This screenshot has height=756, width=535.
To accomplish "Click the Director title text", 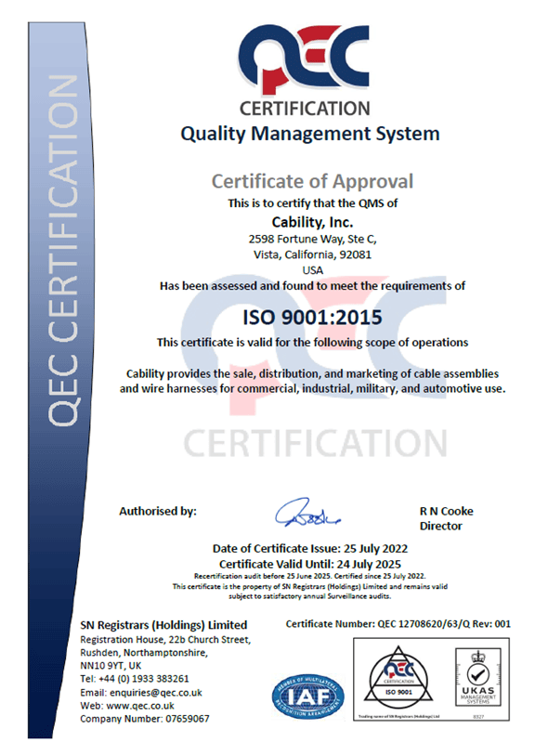I will (x=440, y=526).
